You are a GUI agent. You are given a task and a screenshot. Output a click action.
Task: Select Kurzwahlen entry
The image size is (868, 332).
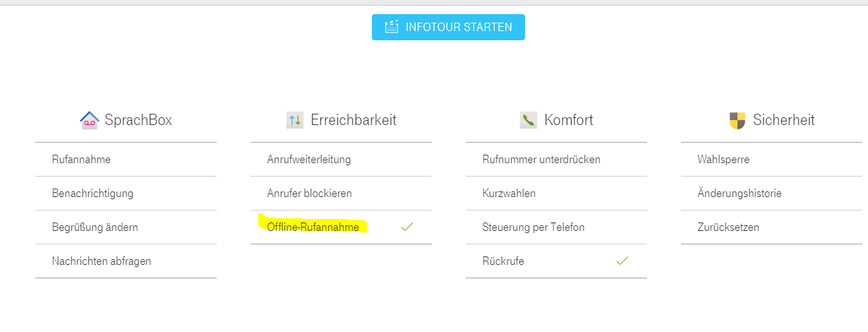pos(509,194)
